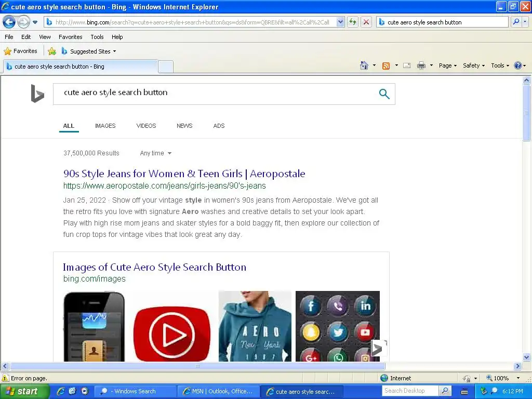Switch to the VIDEOS tab

coord(146,126)
